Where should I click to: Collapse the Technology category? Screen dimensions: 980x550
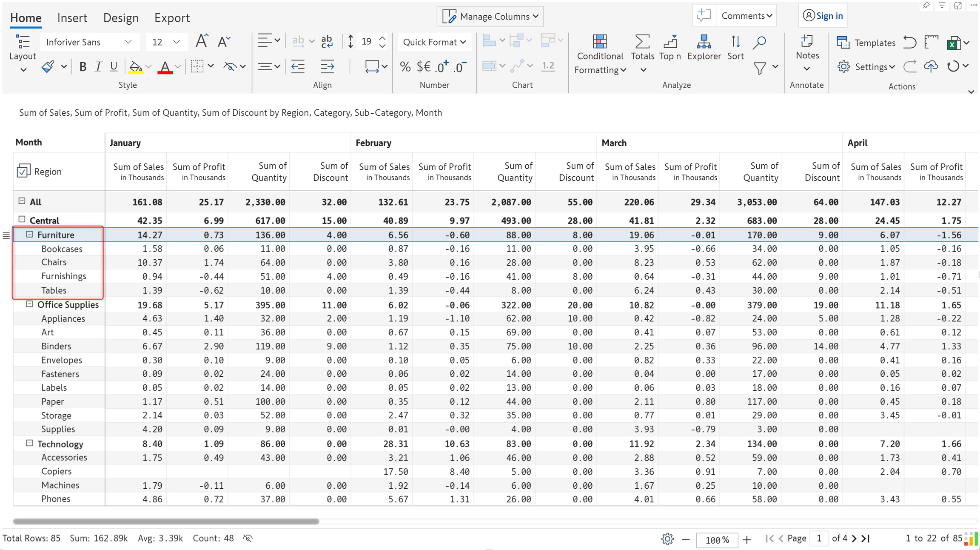pos(29,443)
